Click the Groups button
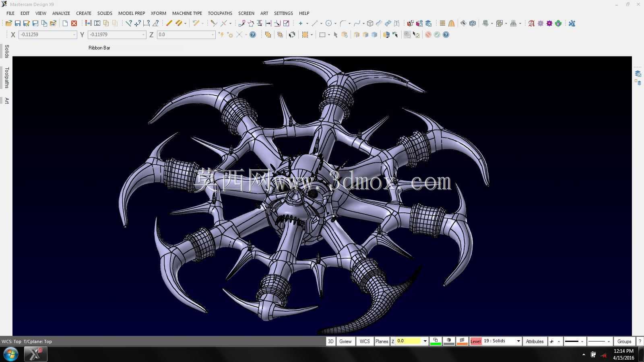The image size is (644, 362). [624, 341]
